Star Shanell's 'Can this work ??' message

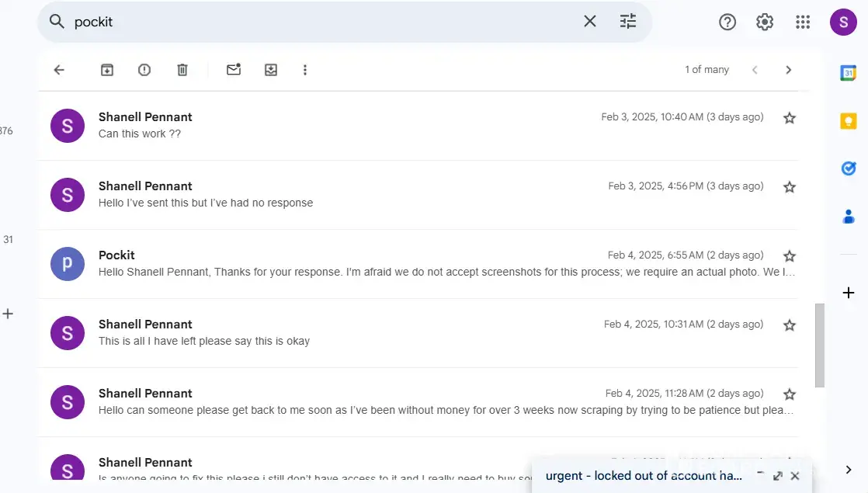click(x=790, y=118)
